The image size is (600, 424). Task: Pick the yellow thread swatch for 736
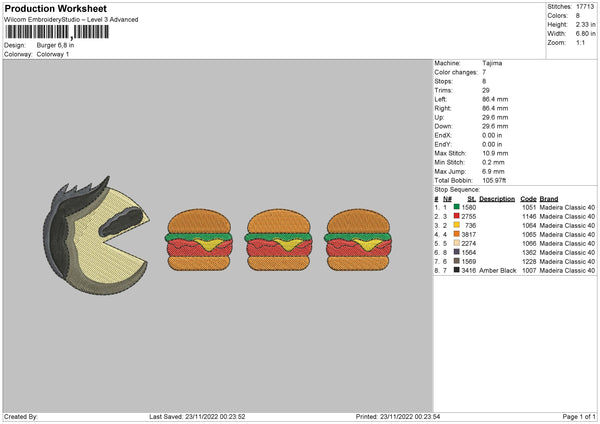457,225
